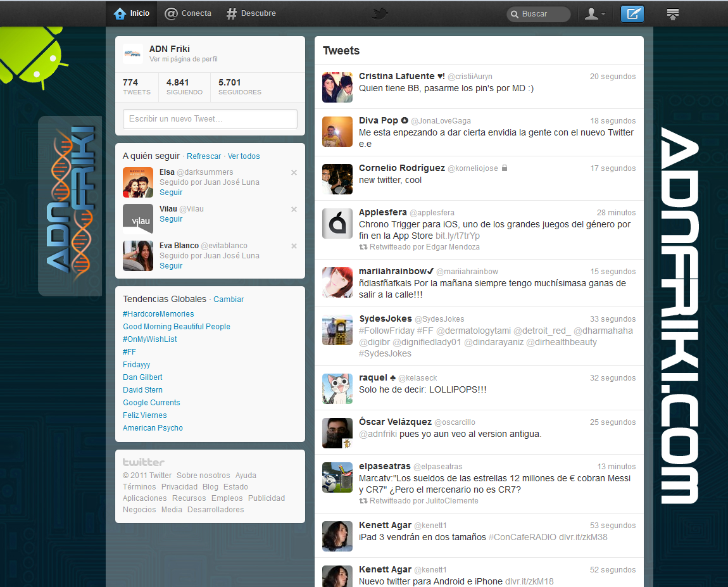Follow Eva Blanco via Seguir link
728x587 pixels.
(171, 265)
